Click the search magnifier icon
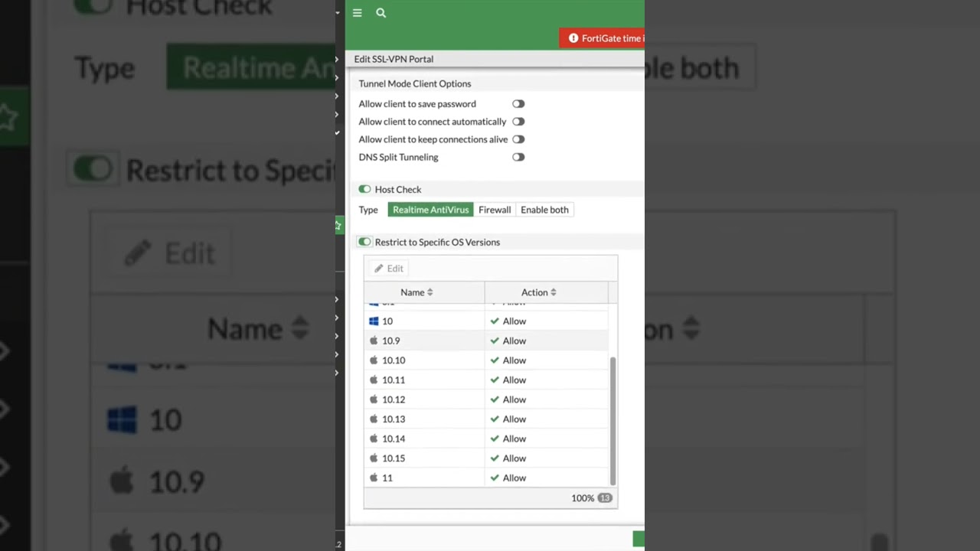 coord(381,13)
